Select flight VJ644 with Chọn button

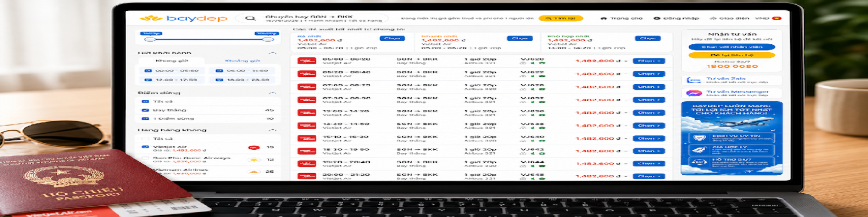coord(649,164)
